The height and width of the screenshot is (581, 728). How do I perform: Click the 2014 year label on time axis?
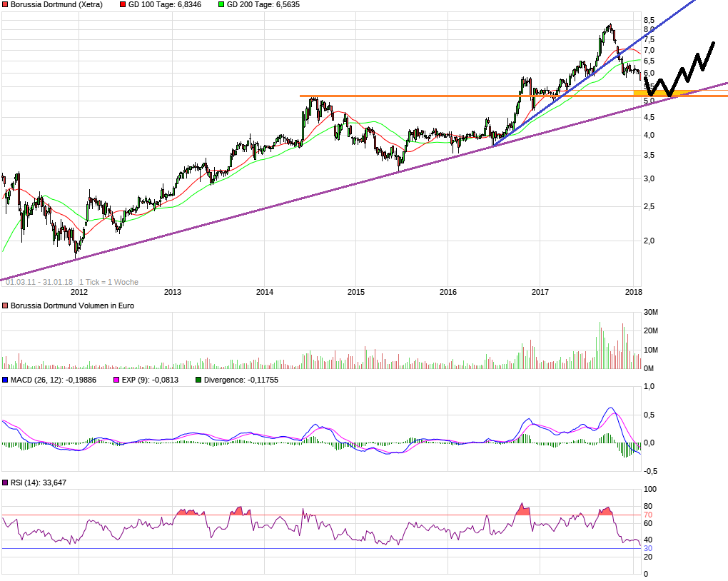[265, 292]
